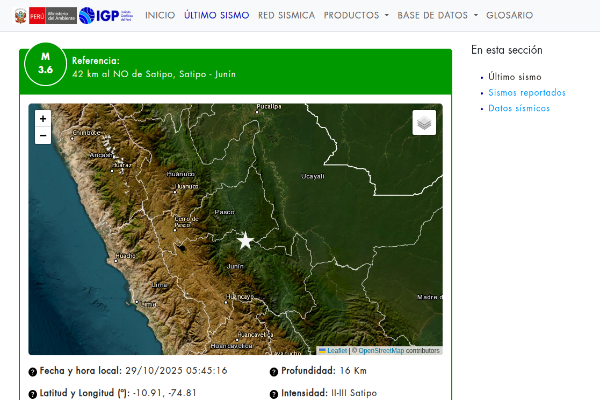Image resolution: width=600 pixels, height=400 pixels.
Task: Click the Peru Ministerio del Ambiente logo
Action: coord(45,15)
